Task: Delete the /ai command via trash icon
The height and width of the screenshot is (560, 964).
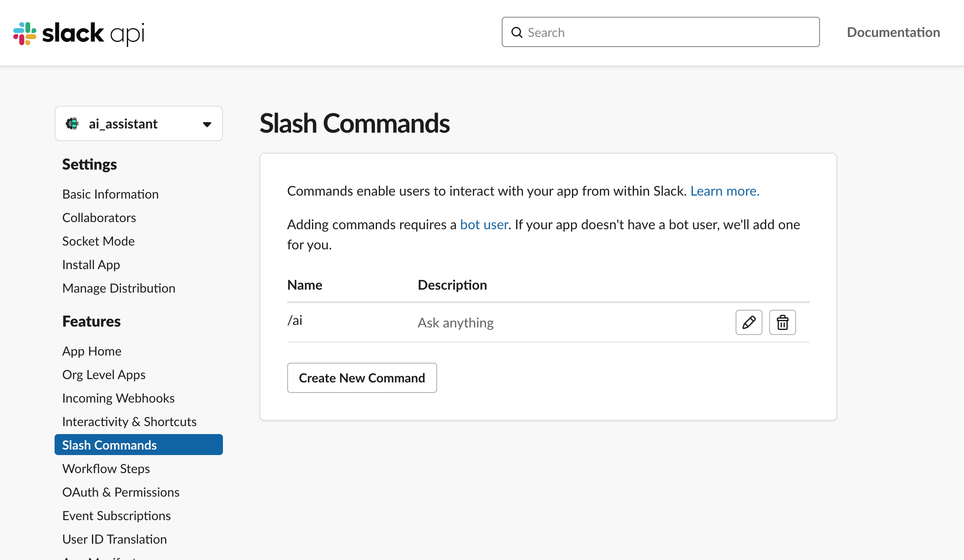Action: (x=782, y=322)
